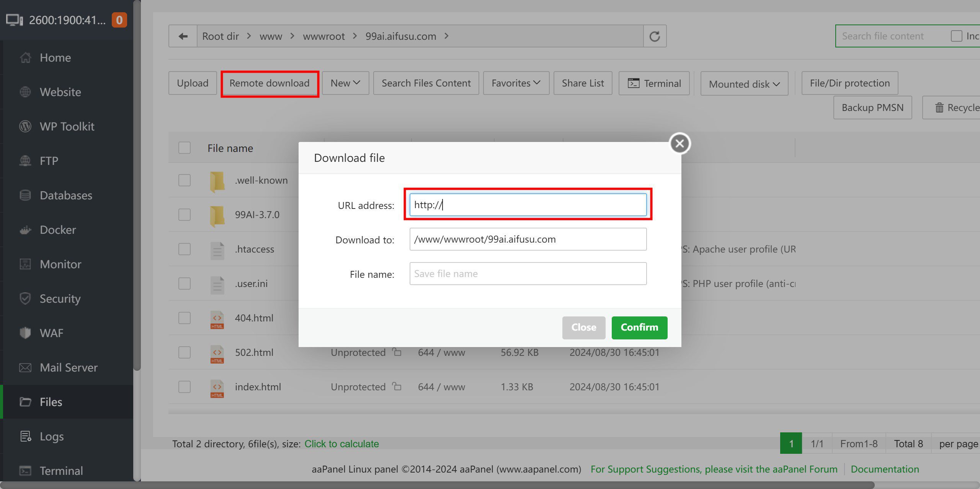The width and height of the screenshot is (980, 489).
Task: Click the Recycle bin trash icon
Action: (939, 108)
